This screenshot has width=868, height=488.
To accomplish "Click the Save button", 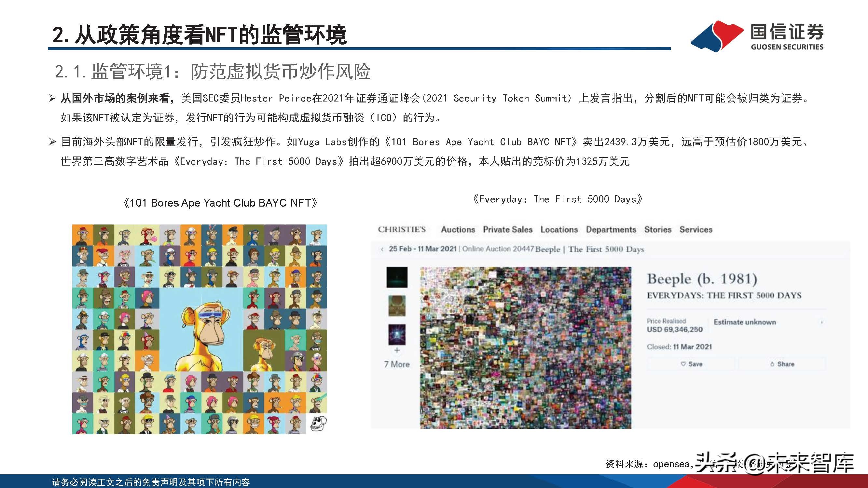I will click(691, 364).
